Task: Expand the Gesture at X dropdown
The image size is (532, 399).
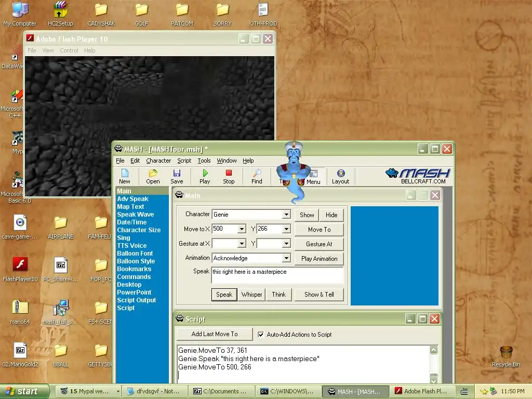Action: click(x=242, y=244)
